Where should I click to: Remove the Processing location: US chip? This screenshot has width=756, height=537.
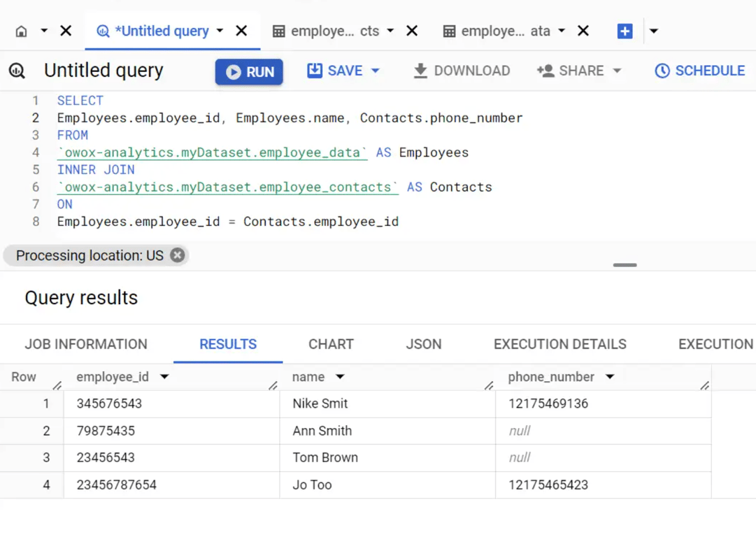[x=178, y=255]
